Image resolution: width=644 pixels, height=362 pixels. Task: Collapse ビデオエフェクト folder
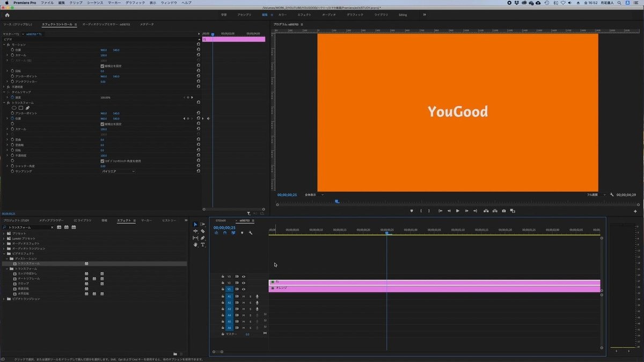(x=4, y=253)
